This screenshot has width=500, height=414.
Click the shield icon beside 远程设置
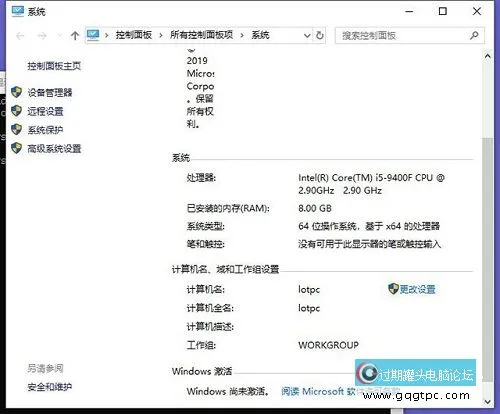tap(16, 111)
